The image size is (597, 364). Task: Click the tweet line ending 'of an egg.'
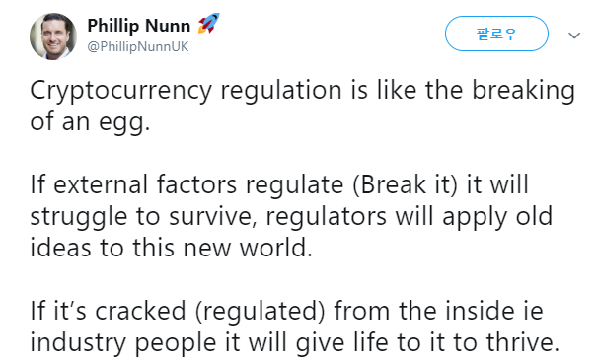tap(90, 122)
